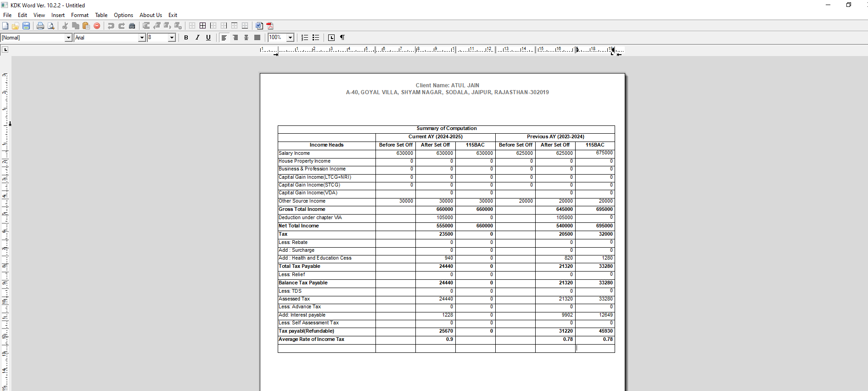The image size is (868, 391).
Task: Click the "Net Total Income" row label
Action: 298,226
